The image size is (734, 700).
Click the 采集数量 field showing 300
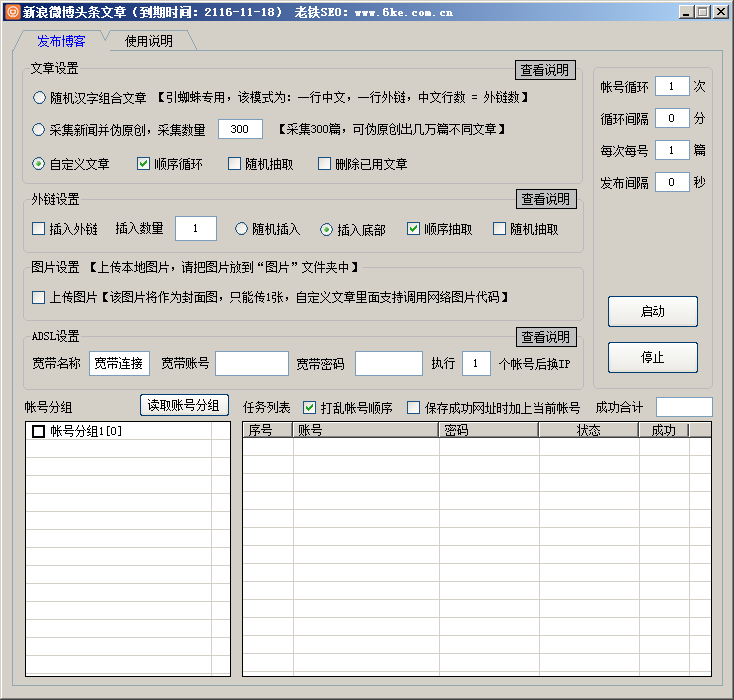point(240,129)
